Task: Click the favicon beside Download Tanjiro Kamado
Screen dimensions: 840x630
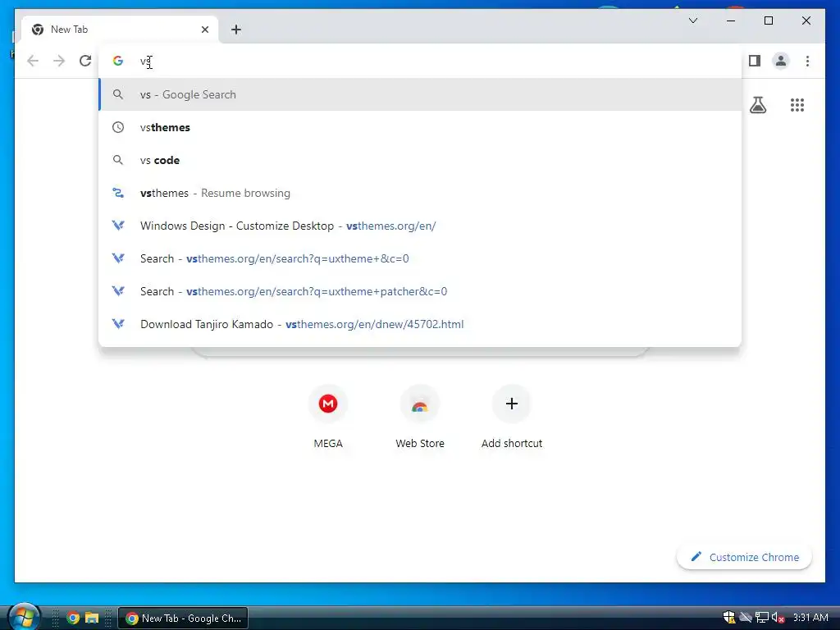Action: coord(118,324)
